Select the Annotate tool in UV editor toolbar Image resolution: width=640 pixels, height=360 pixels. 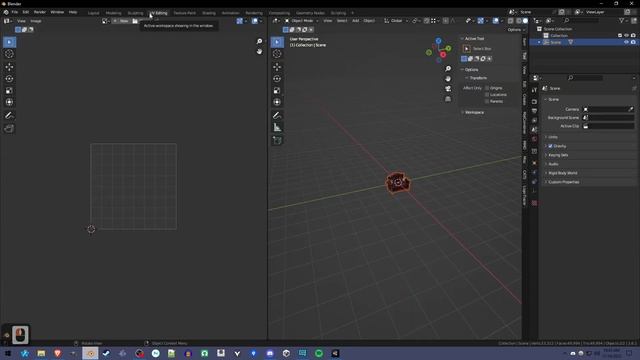pos(9,116)
